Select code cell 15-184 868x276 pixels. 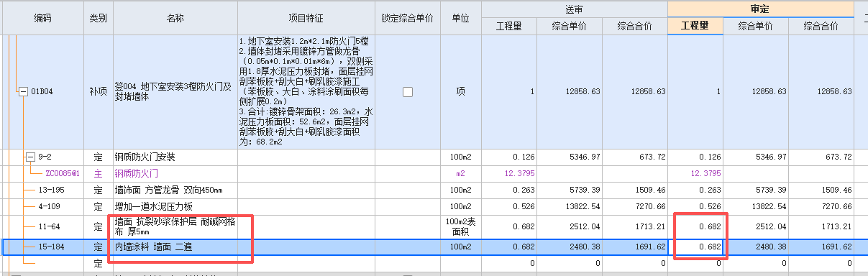point(50,247)
